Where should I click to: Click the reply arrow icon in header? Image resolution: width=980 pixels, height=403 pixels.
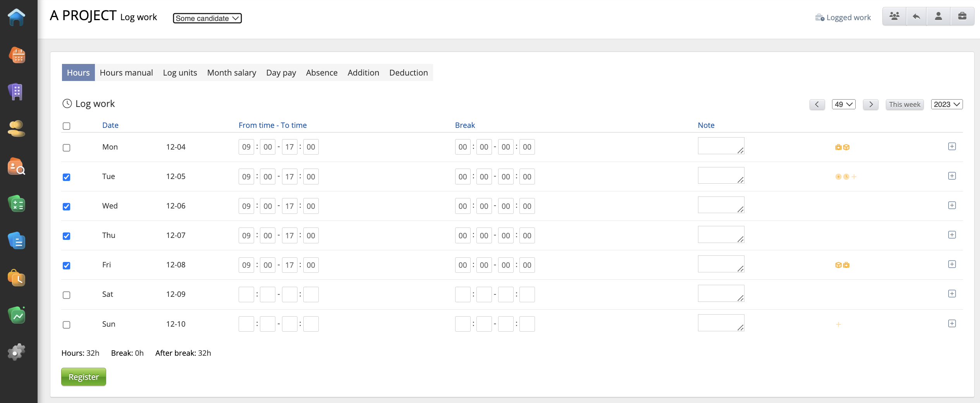coord(916,16)
